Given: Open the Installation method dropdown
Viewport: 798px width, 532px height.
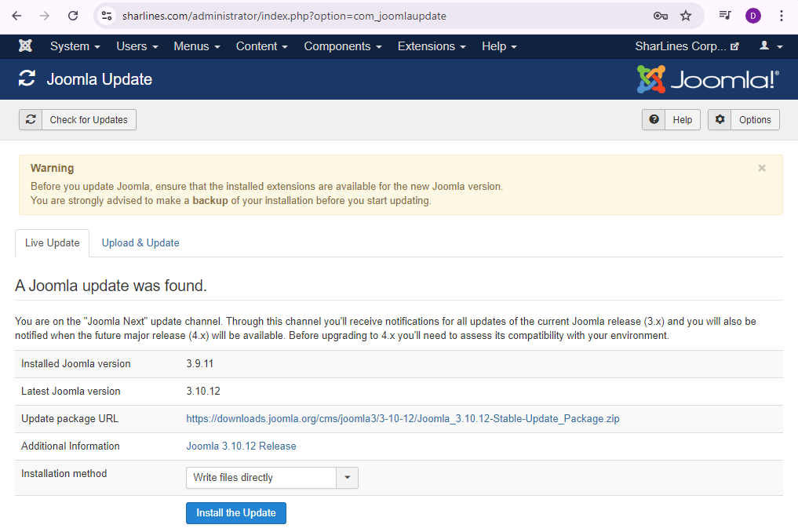Looking at the screenshot, I should (272, 478).
